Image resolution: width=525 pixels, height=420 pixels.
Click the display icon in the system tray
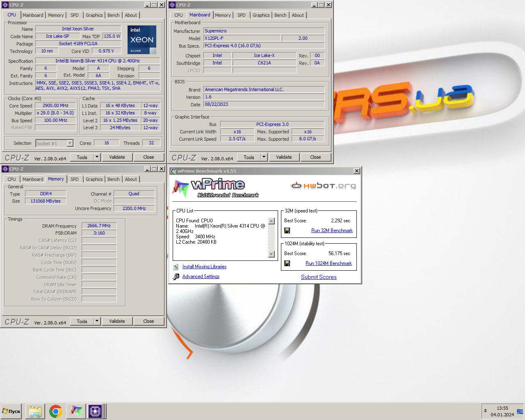[x=520, y=411]
